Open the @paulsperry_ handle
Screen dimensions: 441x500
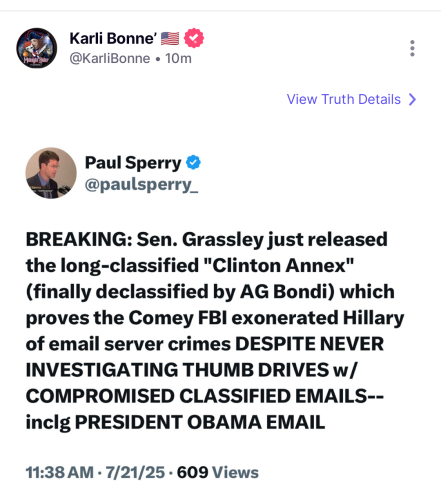click(142, 185)
